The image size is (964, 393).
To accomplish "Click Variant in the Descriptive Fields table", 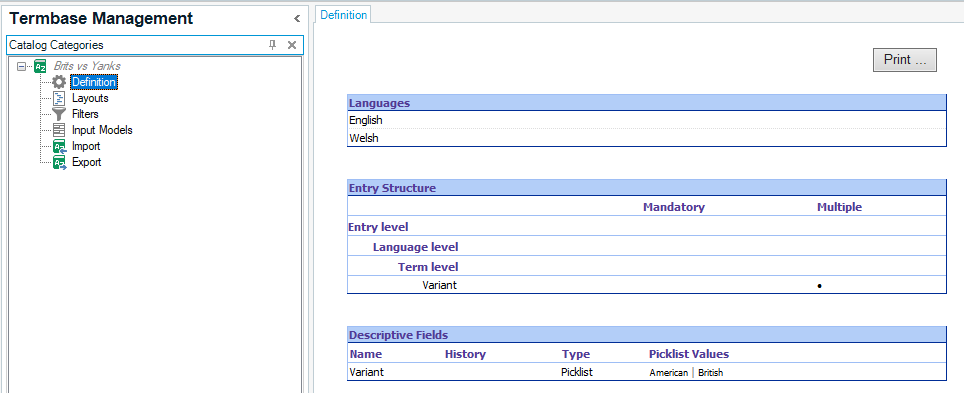I will coord(366,372).
